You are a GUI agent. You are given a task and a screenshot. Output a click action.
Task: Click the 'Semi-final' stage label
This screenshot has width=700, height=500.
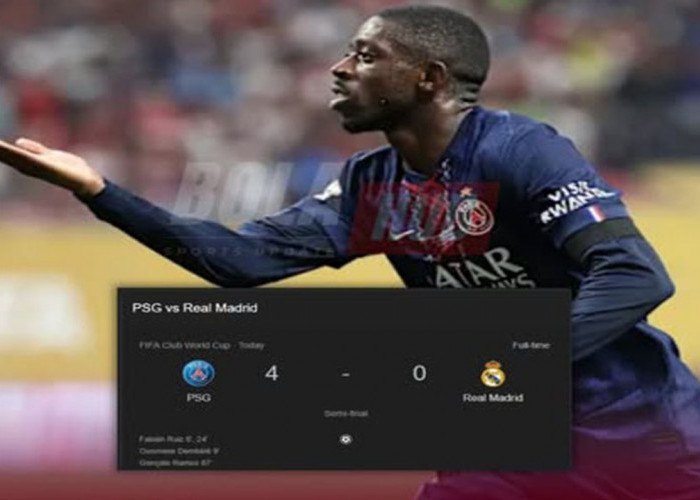pos(346,414)
